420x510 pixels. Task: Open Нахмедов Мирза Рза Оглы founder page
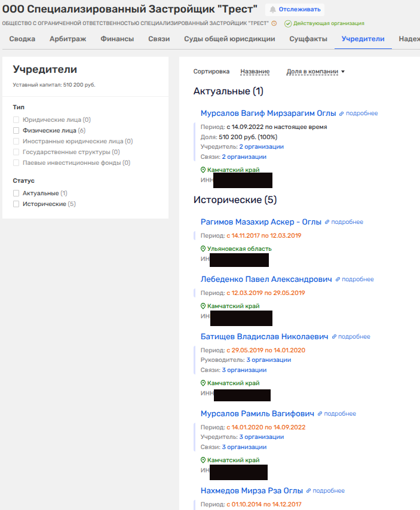click(x=252, y=490)
